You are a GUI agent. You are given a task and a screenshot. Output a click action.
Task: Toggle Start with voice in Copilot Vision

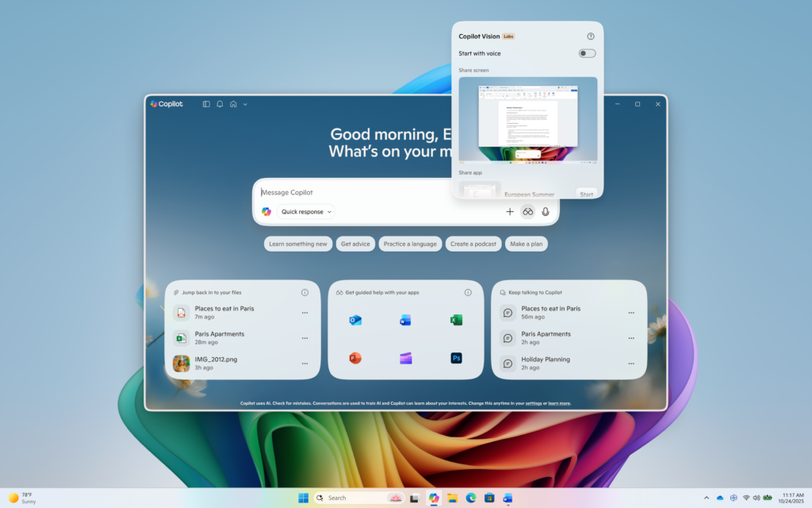(586, 52)
